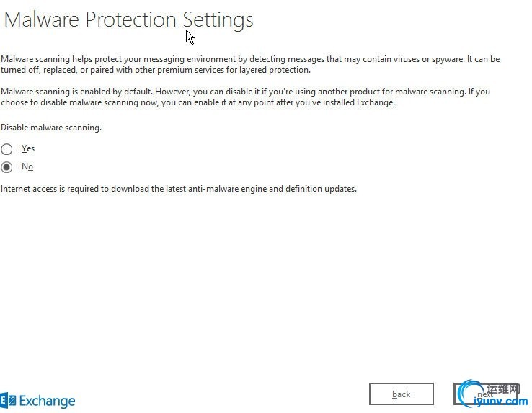Viewport: 532px width, 413px height.
Task: Click the Exchange wordmark beside the logo
Action: (47, 401)
